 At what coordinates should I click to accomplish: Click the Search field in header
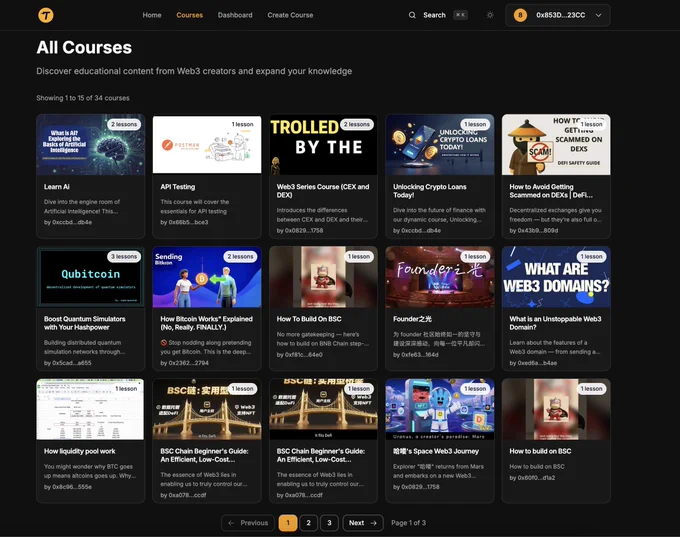coord(438,15)
